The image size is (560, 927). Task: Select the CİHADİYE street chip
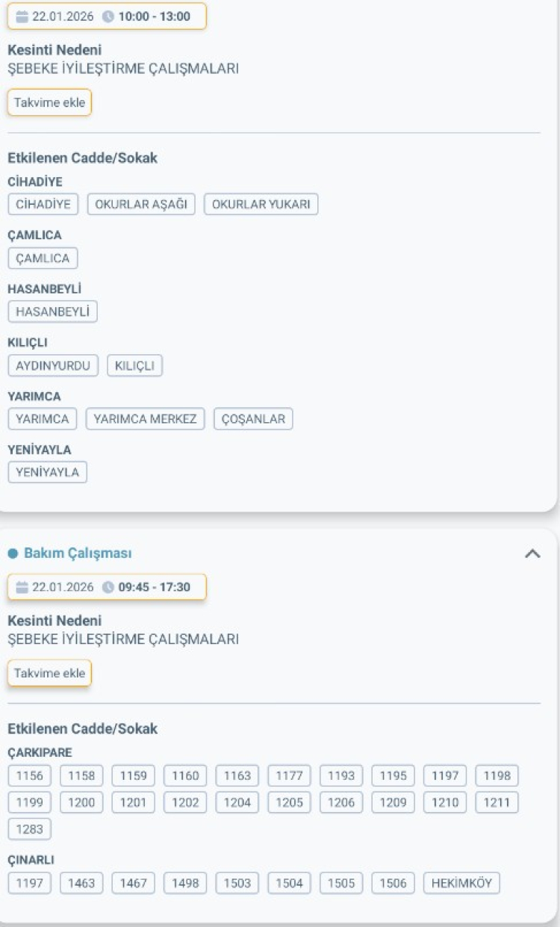[43, 203]
